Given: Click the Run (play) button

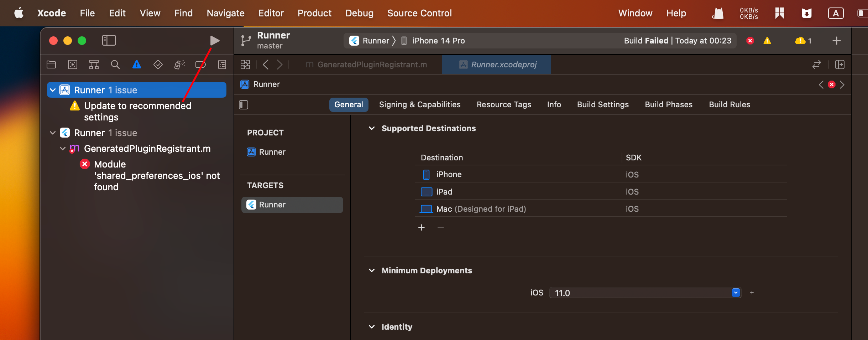Looking at the screenshot, I should pos(214,41).
